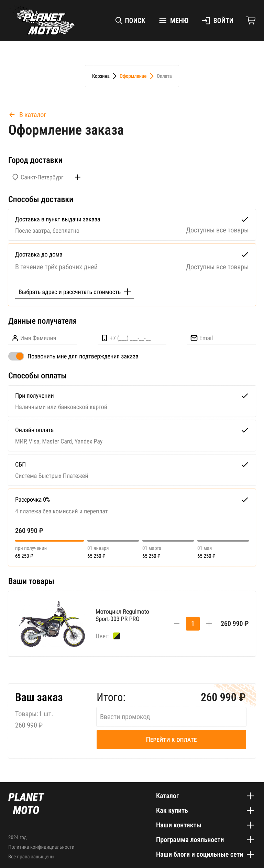Click the phone icon in phone number field
264x868 pixels.
[x=104, y=338]
